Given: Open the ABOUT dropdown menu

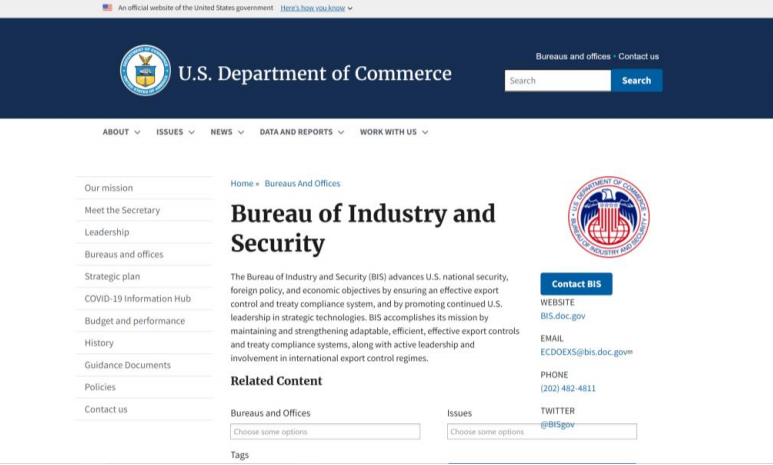Looking at the screenshot, I should click(x=121, y=132).
